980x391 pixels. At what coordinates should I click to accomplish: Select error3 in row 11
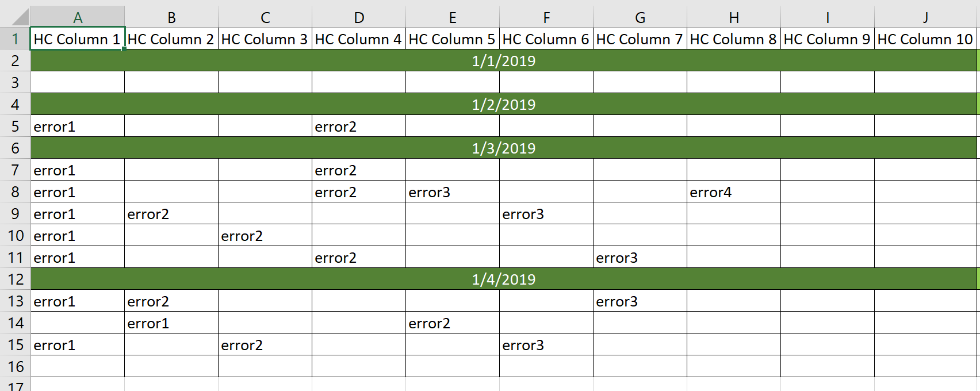tap(640, 257)
